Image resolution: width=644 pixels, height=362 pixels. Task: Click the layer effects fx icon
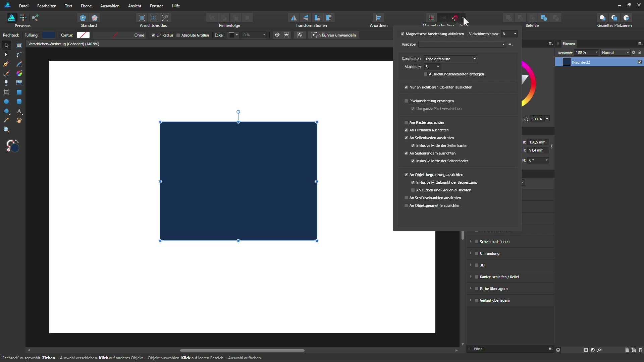[599, 350]
